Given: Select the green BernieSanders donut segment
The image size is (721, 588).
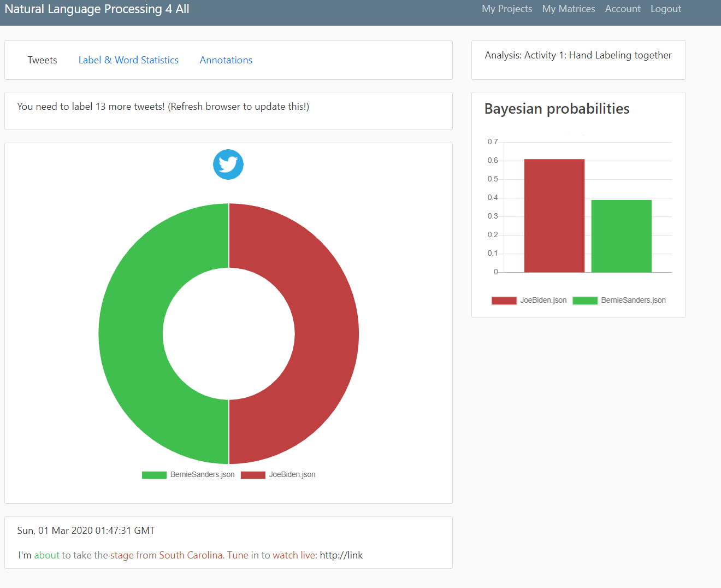Looking at the screenshot, I should click(x=131, y=333).
